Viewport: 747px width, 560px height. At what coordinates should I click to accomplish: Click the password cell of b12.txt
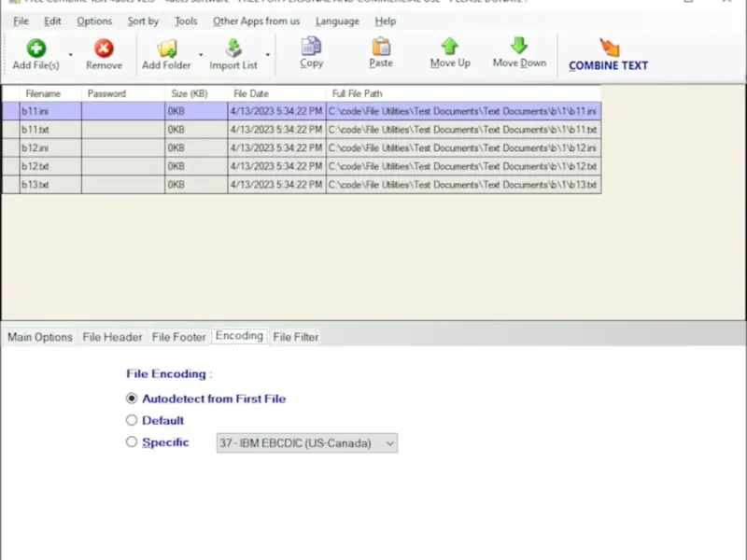click(x=123, y=166)
